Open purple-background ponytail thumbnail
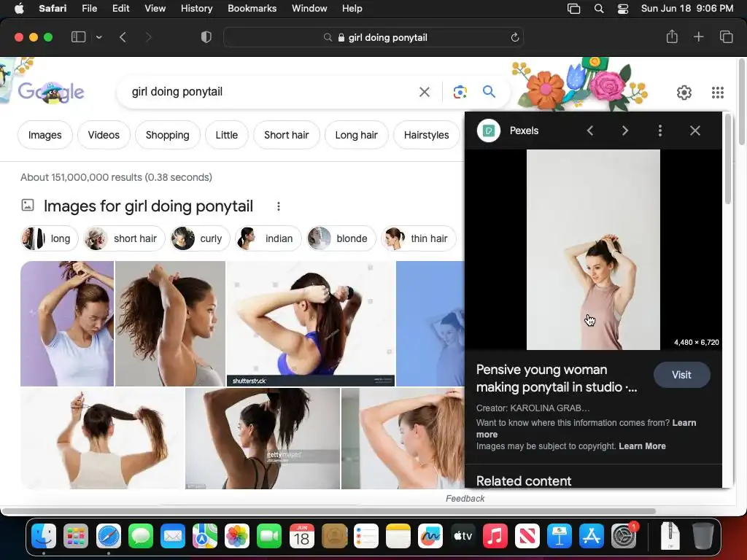This screenshot has height=560, width=747. point(67,324)
